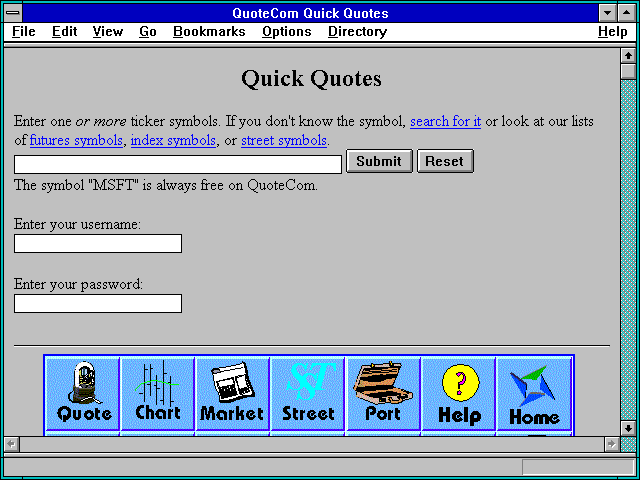This screenshot has width=640, height=480.
Task: Open the window system control menu box
Action: [13, 13]
